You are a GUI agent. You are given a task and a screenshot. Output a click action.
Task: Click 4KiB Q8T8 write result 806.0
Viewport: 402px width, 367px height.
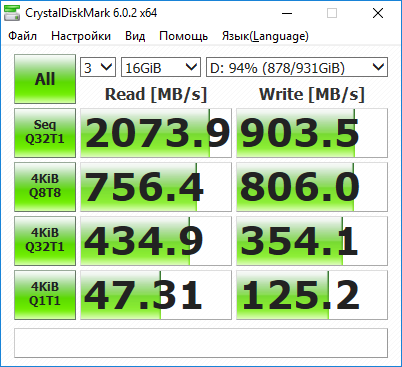click(312, 187)
